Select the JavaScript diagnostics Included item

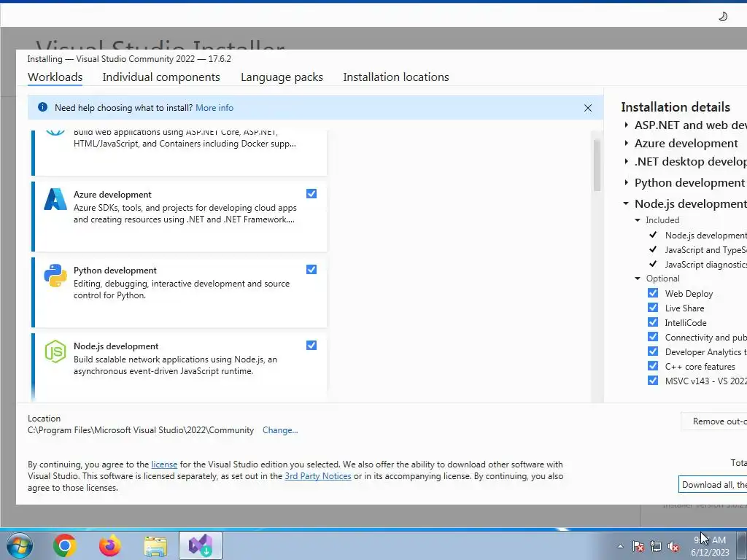[x=705, y=265]
